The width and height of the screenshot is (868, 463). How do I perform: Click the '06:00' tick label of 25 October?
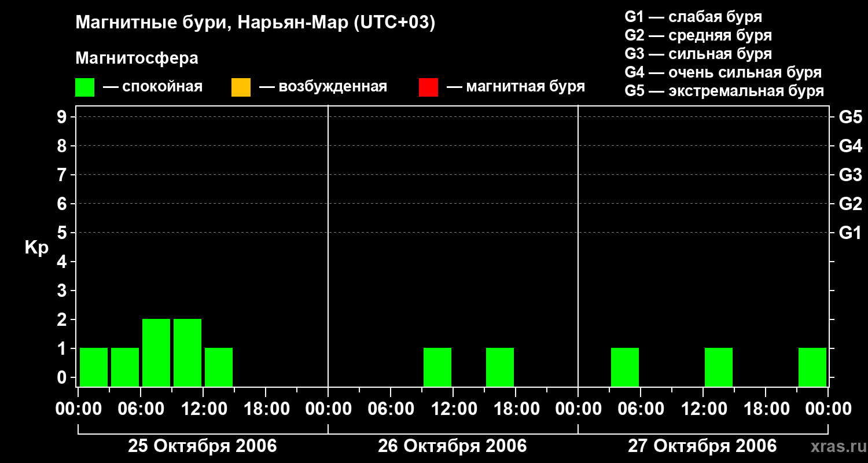pyautogui.click(x=141, y=409)
